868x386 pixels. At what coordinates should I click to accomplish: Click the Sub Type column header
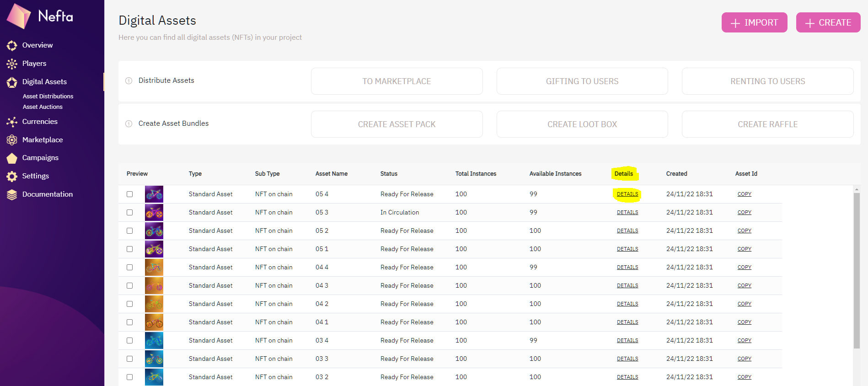click(x=267, y=174)
